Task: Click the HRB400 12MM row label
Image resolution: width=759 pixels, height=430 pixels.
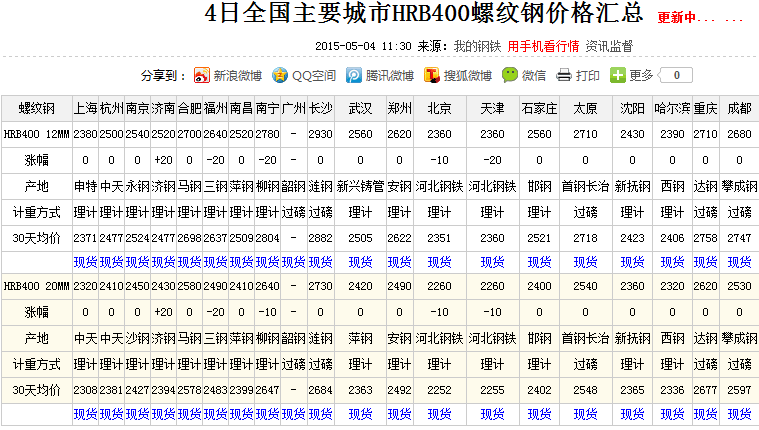Action: pyautogui.click(x=37, y=134)
